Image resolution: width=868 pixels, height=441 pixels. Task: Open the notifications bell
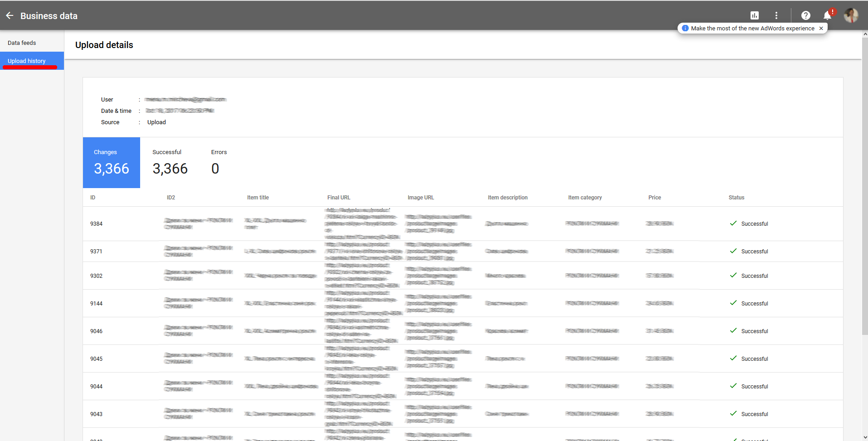[x=827, y=15]
